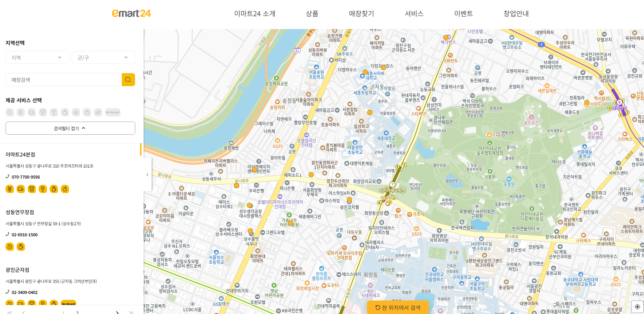Click address 광진구 광나루로 355 (군자동 고려산부인과)
The width and height of the screenshot is (644, 314).
pyautogui.click(x=51, y=281)
